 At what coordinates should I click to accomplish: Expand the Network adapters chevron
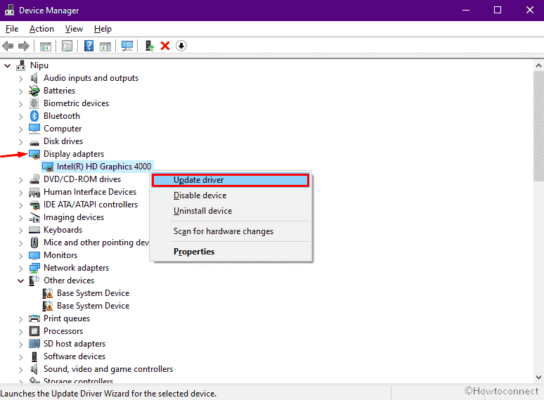(x=20, y=269)
